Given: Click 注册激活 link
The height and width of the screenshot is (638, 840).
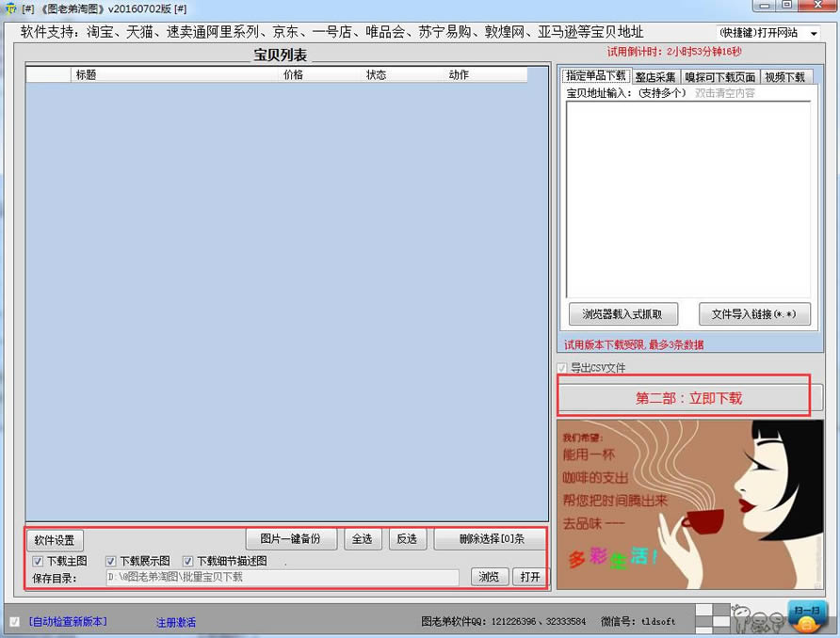Looking at the screenshot, I should click(x=176, y=623).
